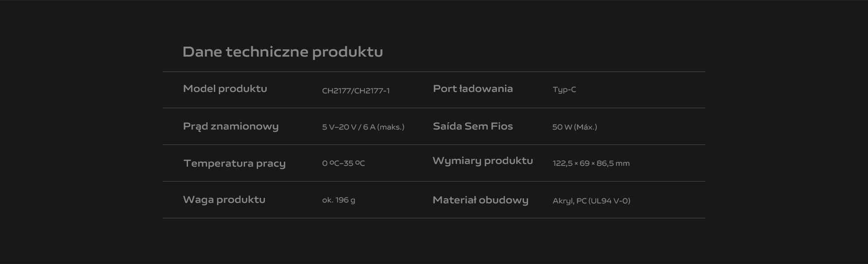Viewport: 868px width, 264px height.
Task: Click the word Fios in wireless output label
Action: 501,126
